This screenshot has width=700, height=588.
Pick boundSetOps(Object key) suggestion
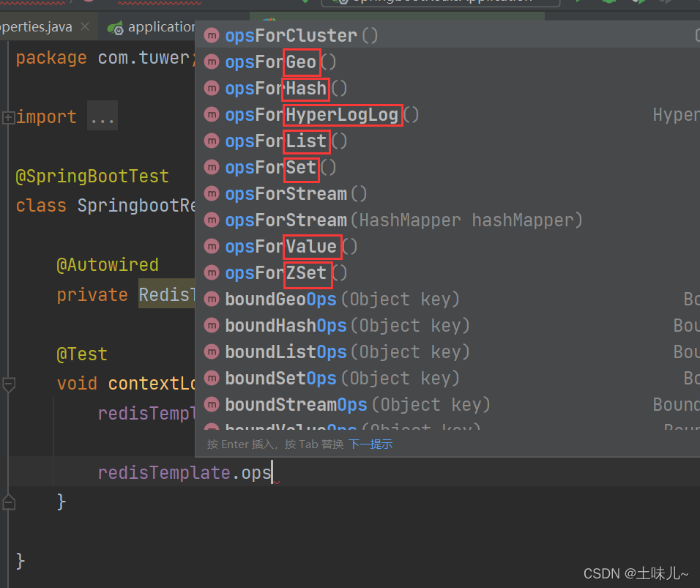448,378
